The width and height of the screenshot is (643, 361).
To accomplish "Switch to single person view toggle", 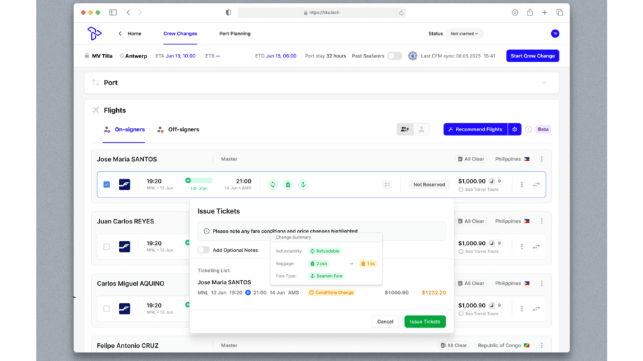I will [x=421, y=129].
